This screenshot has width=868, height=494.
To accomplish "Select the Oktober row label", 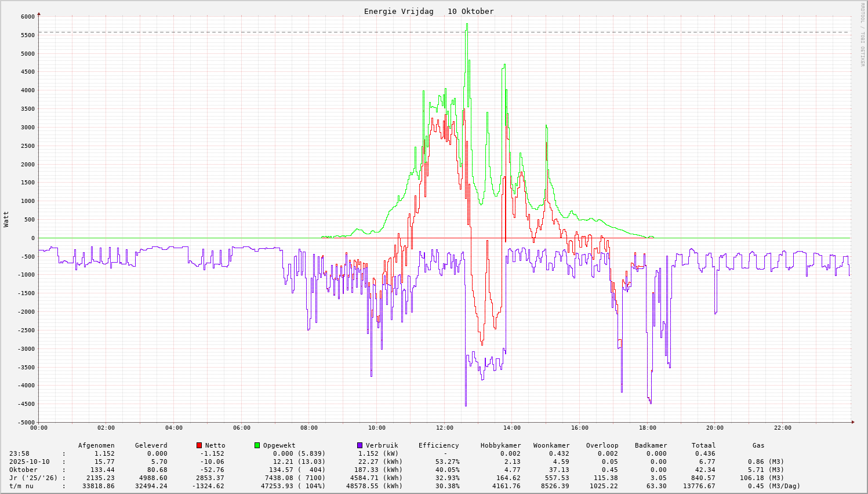I will click(23, 470).
